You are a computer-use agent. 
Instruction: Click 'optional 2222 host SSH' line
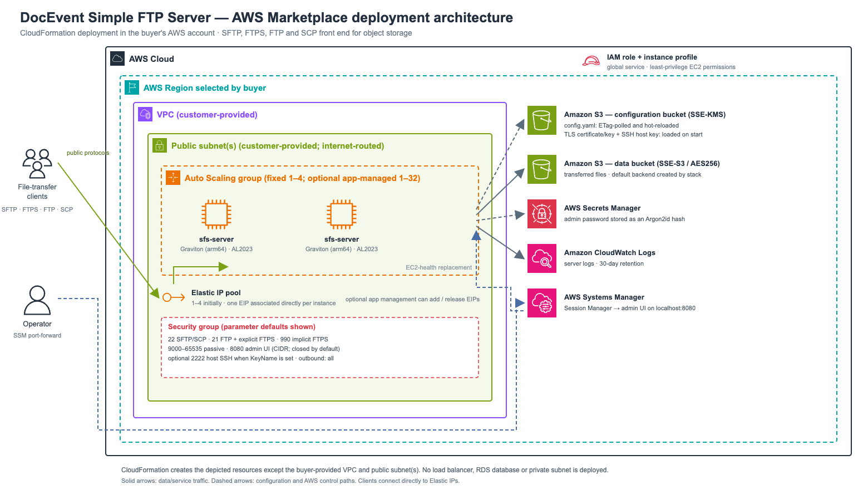pyautogui.click(x=251, y=358)
